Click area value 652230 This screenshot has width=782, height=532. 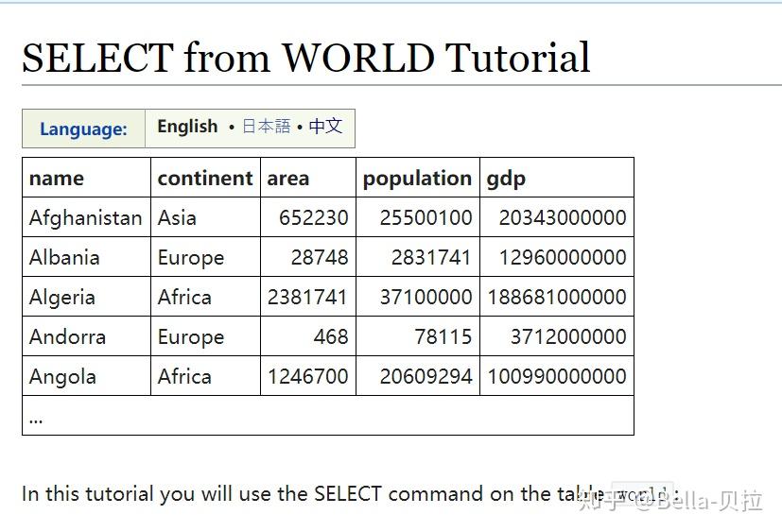(x=308, y=217)
